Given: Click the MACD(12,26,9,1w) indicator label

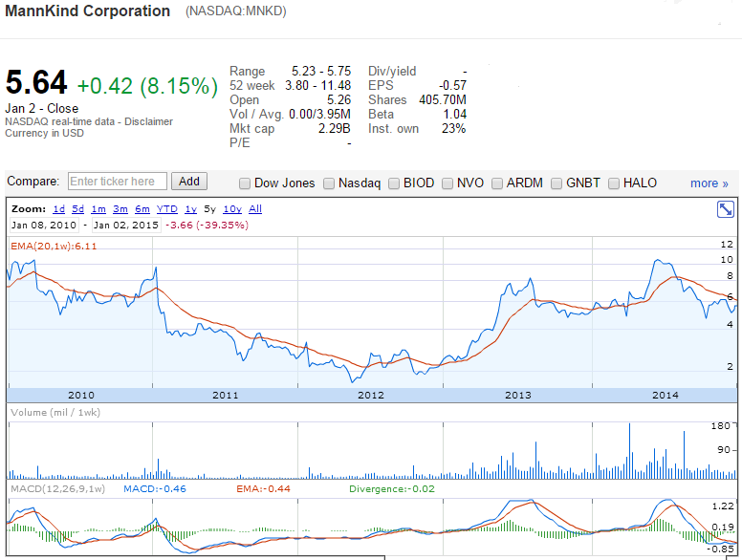Looking at the screenshot, I should click(57, 489).
